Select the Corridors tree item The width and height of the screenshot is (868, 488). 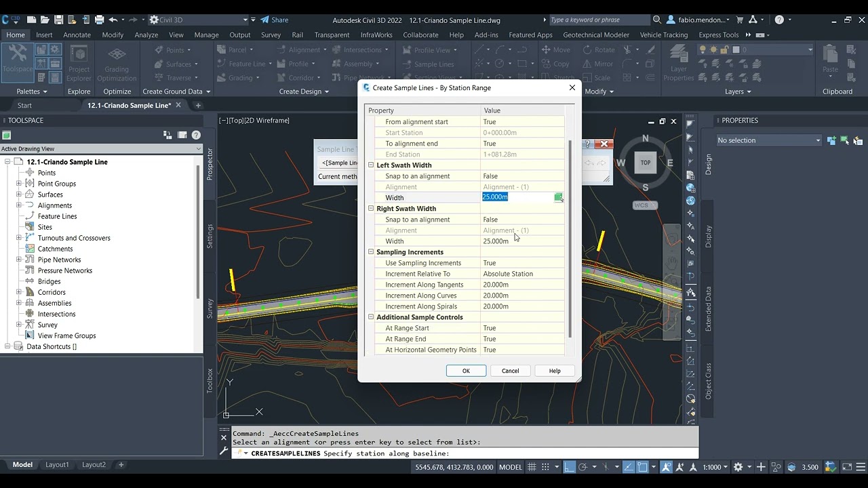point(52,292)
